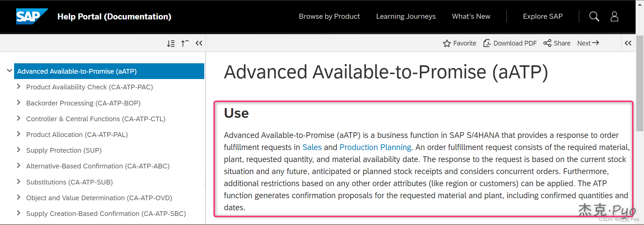Image resolution: width=644 pixels, height=225 pixels.
Task: Select Supply Protection (SUP) in the sidebar
Action: [x=64, y=150]
